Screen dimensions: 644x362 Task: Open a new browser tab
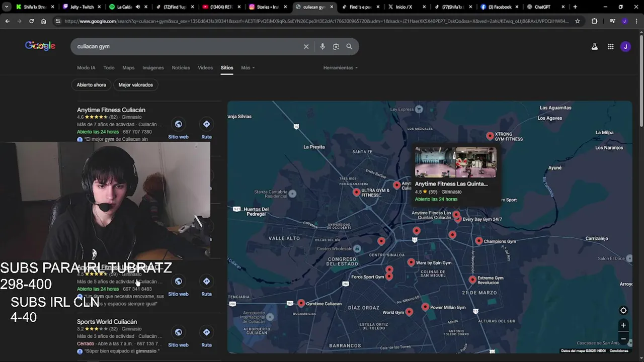(575, 7)
